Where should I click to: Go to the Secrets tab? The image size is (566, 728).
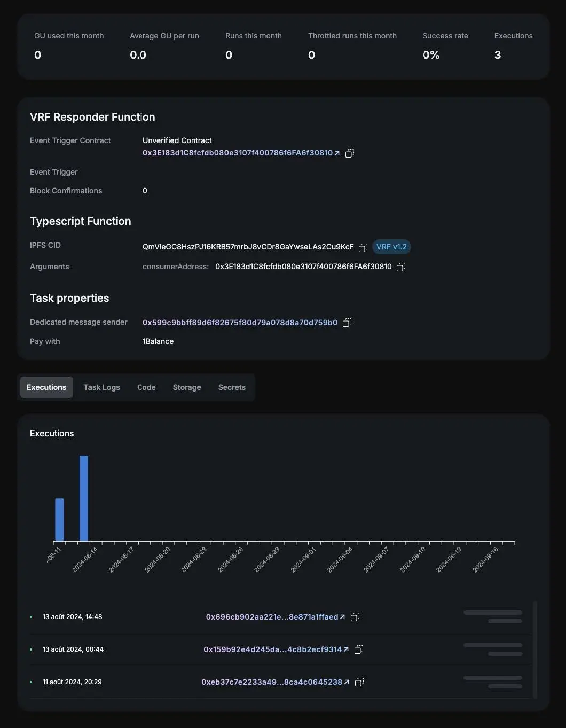[232, 387]
